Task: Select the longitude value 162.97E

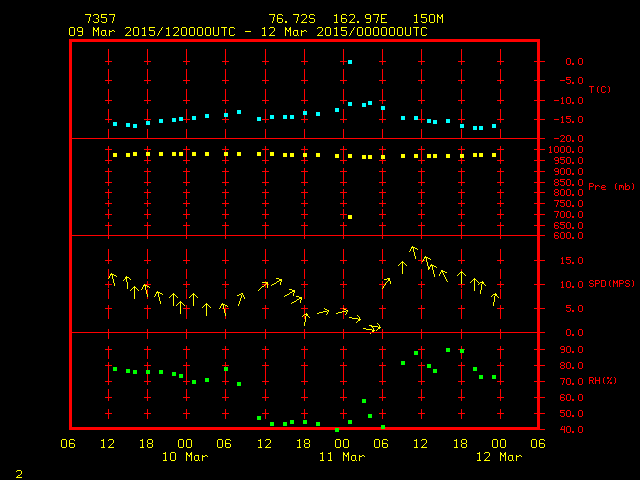Action: (360, 19)
